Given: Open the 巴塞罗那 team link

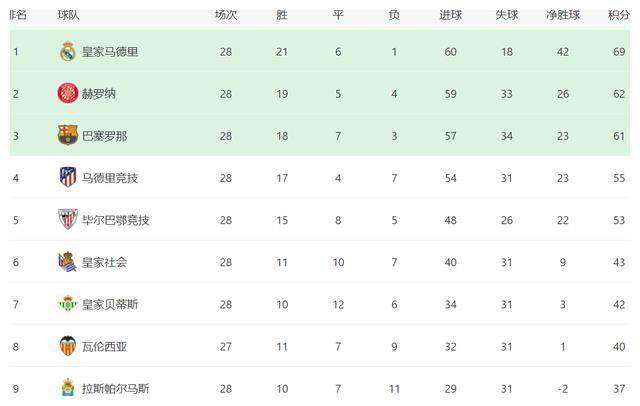Looking at the screenshot, I should (x=104, y=135).
